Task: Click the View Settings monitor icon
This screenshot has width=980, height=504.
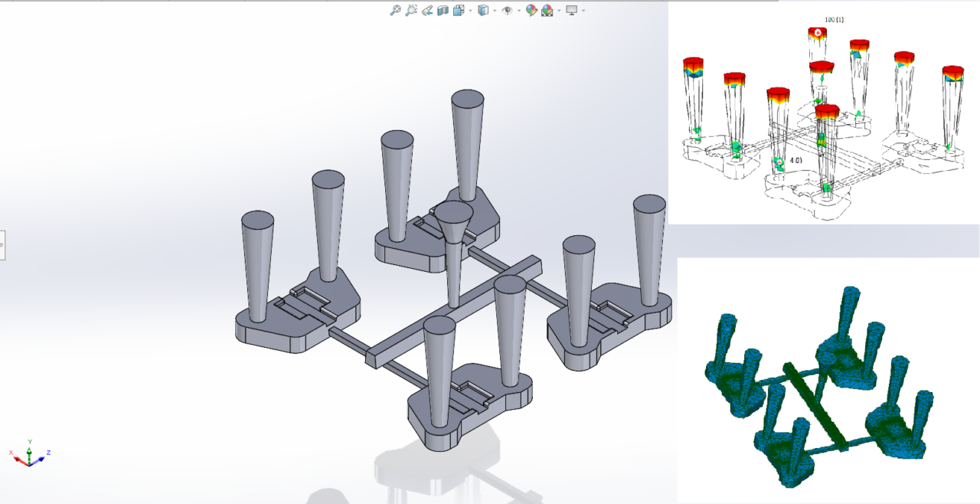Action: click(571, 11)
